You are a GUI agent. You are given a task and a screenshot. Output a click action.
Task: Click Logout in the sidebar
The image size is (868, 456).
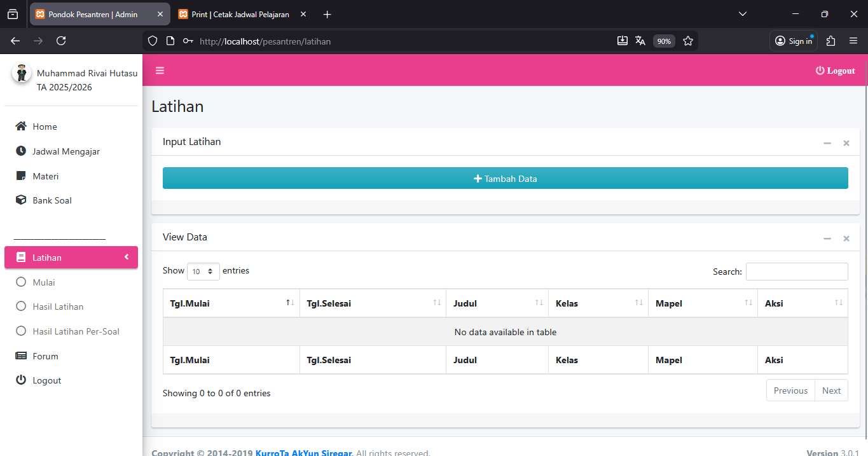[46, 380]
